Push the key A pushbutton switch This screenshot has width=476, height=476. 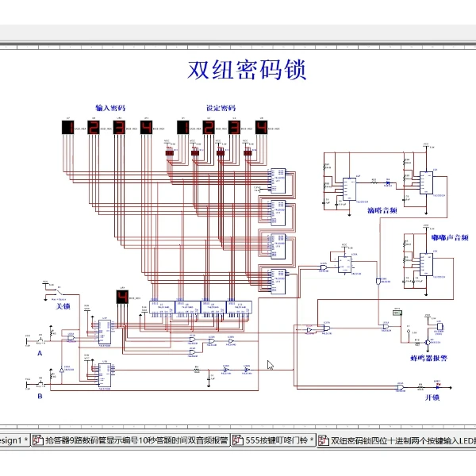[40, 339]
